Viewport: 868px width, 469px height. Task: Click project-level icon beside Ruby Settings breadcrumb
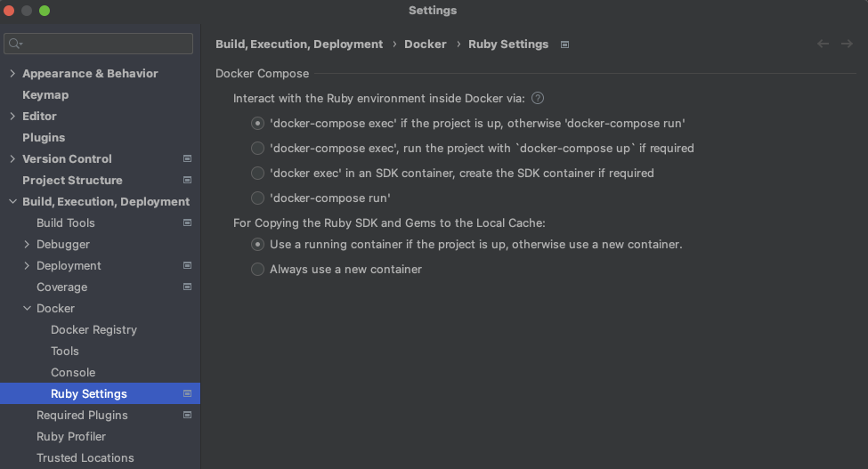point(564,44)
